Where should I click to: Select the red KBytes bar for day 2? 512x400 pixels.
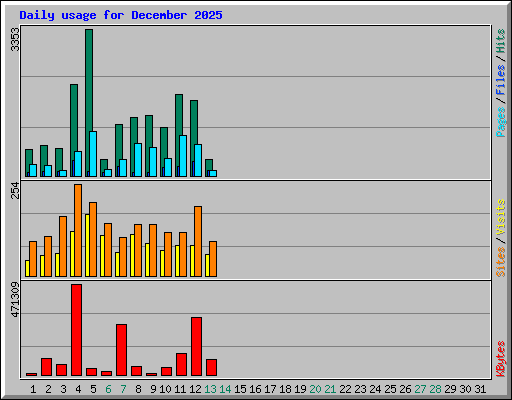46,367
